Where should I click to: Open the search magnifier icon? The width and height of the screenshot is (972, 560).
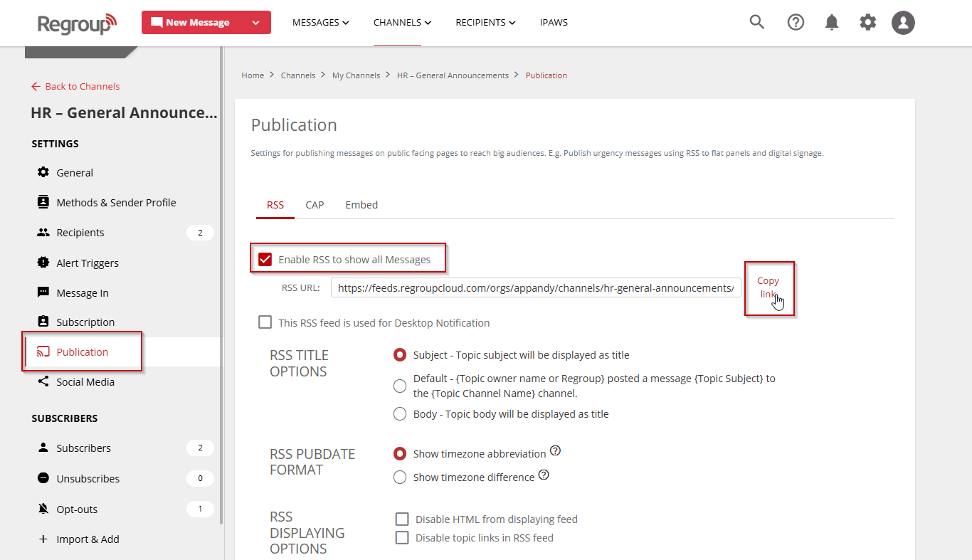click(757, 22)
